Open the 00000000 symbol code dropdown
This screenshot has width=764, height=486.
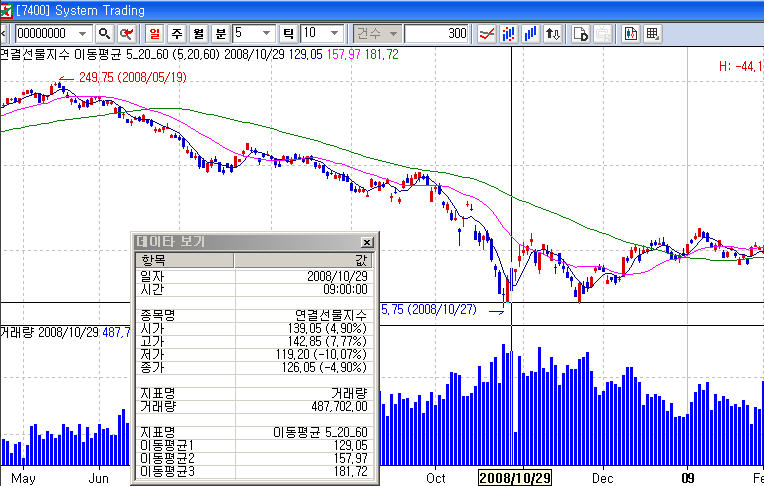tap(84, 33)
